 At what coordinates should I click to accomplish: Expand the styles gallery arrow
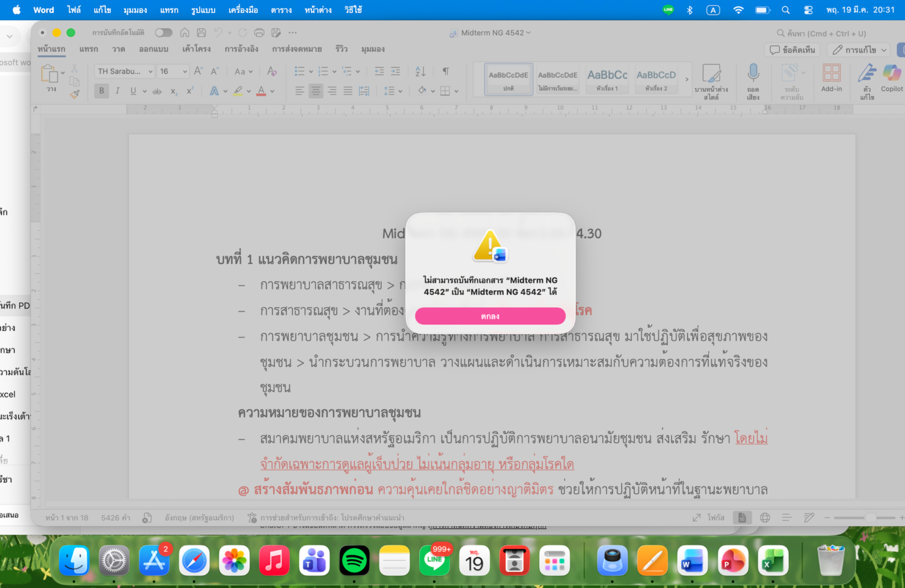(687, 80)
